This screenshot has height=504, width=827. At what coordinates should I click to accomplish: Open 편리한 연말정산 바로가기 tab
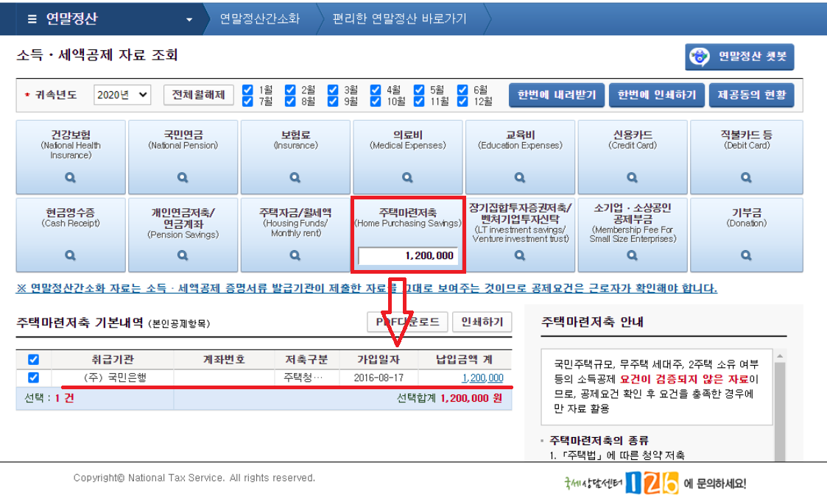pos(399,19)
